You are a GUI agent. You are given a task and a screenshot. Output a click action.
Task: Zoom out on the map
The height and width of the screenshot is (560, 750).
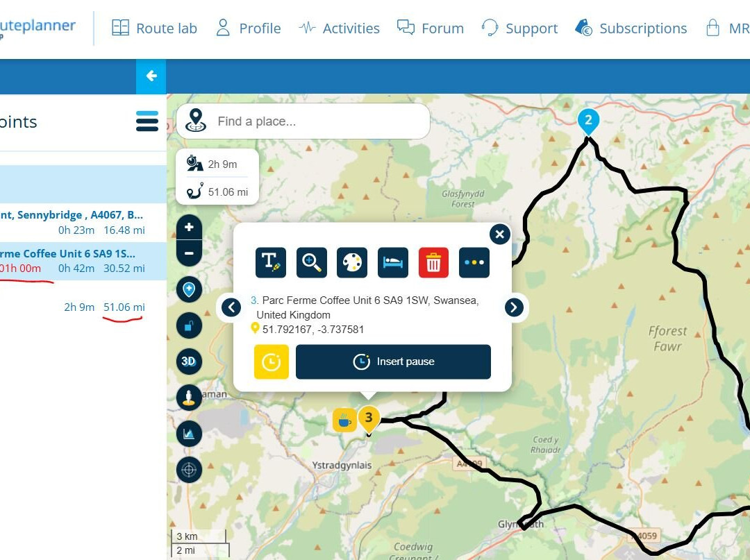tap(189, 253)
